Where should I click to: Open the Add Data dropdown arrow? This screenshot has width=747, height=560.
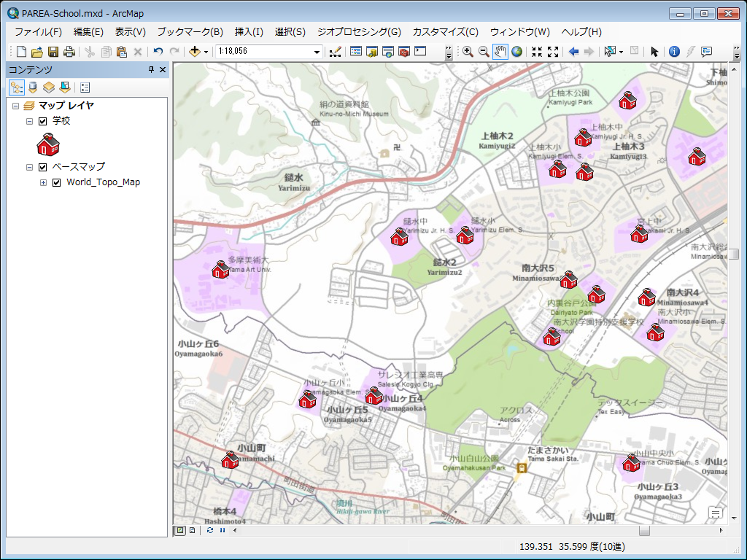206,52
